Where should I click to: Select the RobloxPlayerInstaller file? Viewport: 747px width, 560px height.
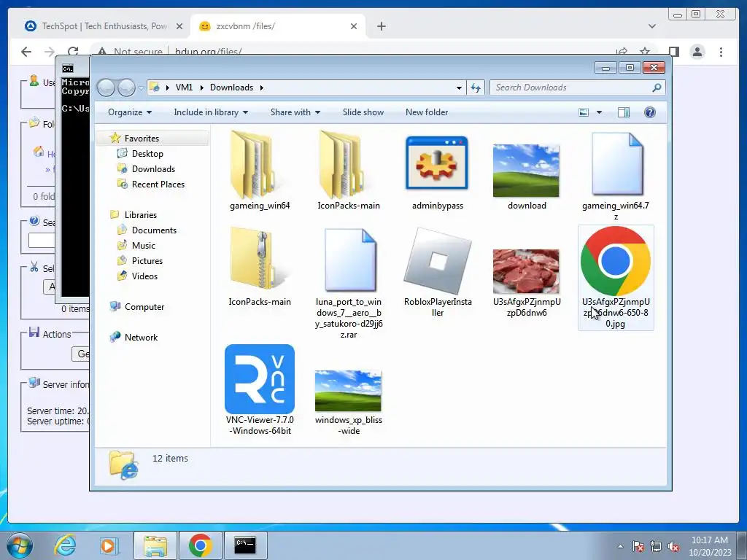(x=438, y=271)
